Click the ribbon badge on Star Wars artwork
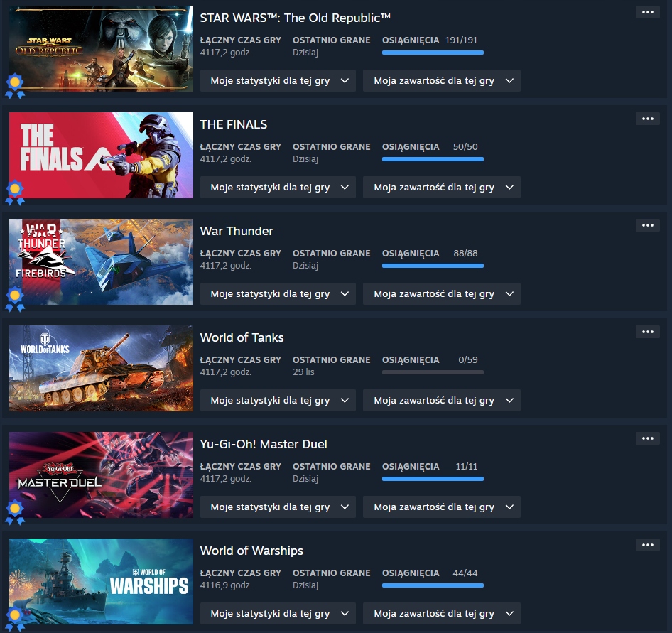The height and width of the screenshot is (633, 672). point(15,86)
